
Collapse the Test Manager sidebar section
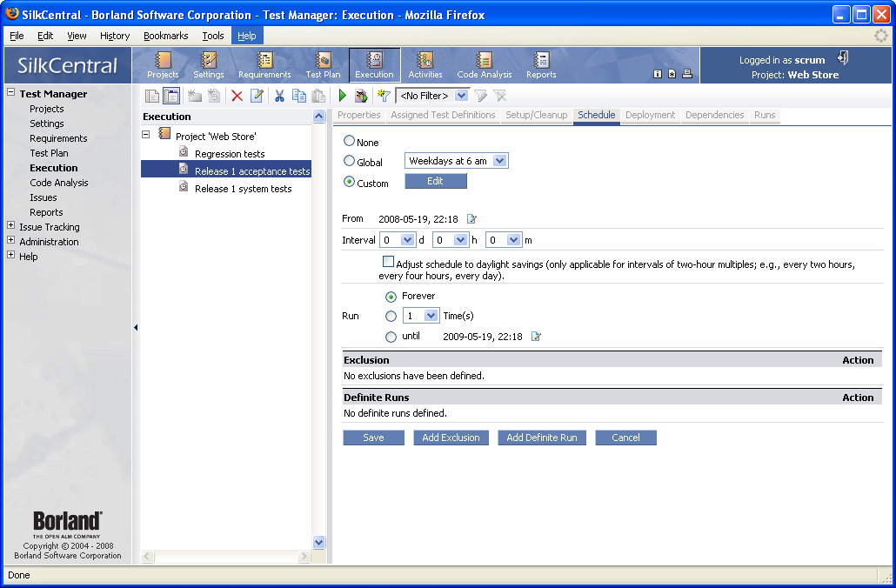[x=10, y=92]
